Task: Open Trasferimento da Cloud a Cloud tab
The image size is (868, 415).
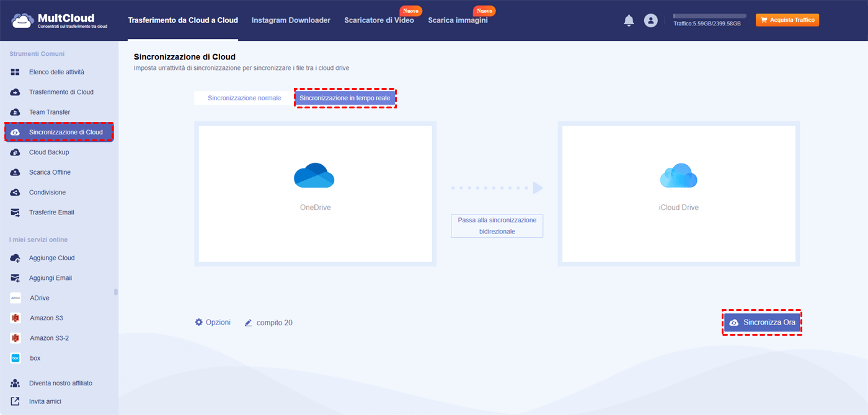Action: point(183,20)
